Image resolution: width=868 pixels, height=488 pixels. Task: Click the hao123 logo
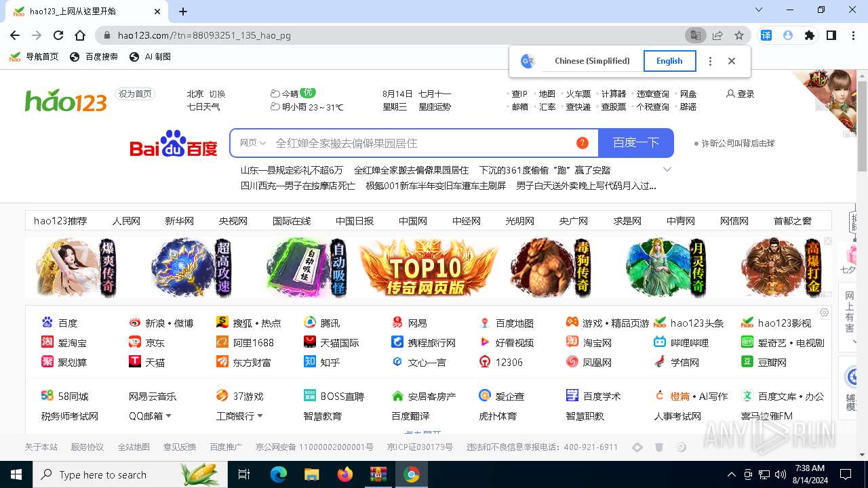tap(66, 100)
